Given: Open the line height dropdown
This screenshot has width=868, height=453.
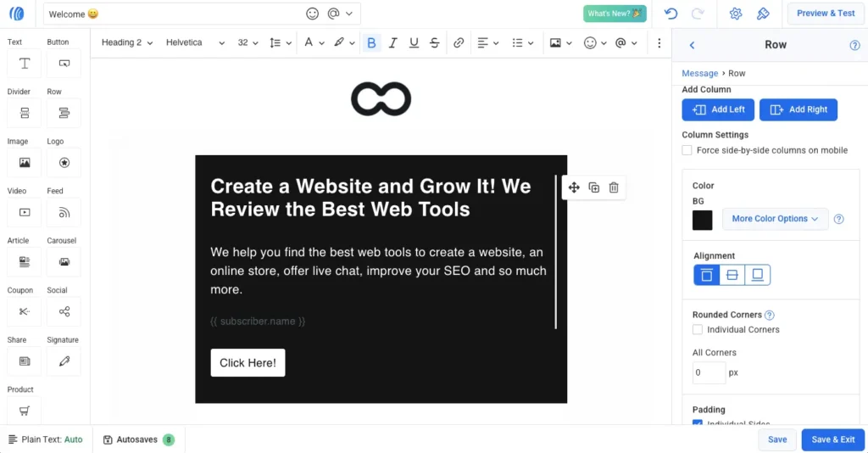Looking at the screenshot, I should click(x=280, y=42).
